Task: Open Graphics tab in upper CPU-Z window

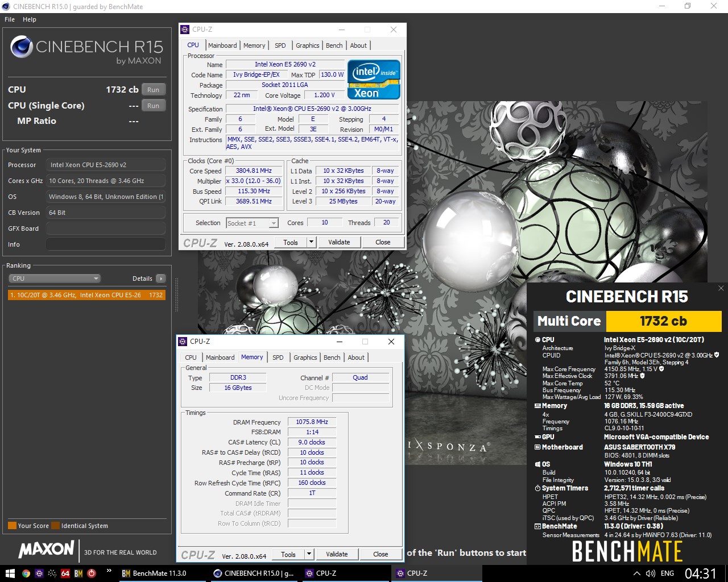Action: point(308,45)
